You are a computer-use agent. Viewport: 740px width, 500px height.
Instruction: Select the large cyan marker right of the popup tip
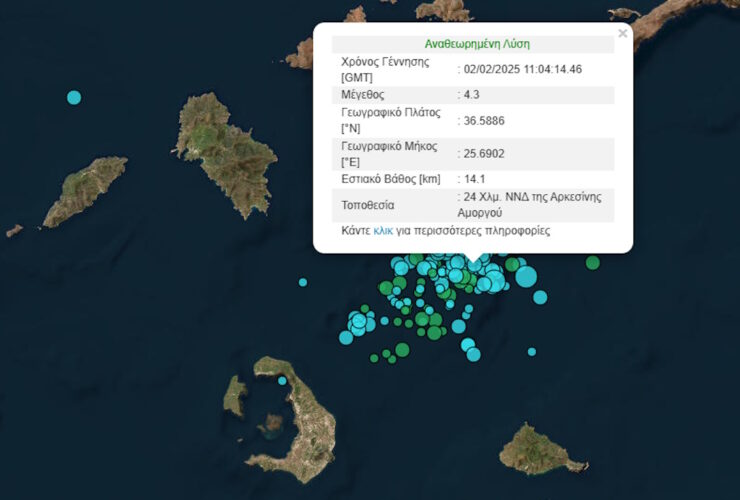click(526, 277)
